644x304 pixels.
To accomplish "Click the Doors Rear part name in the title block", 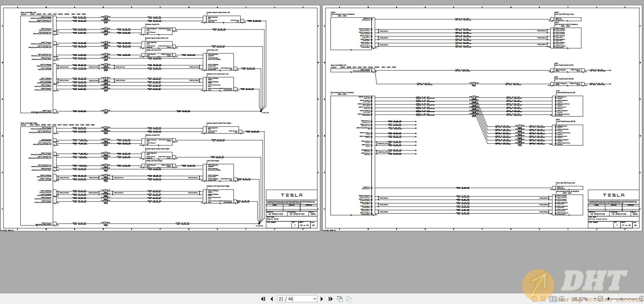I will 273,219.
